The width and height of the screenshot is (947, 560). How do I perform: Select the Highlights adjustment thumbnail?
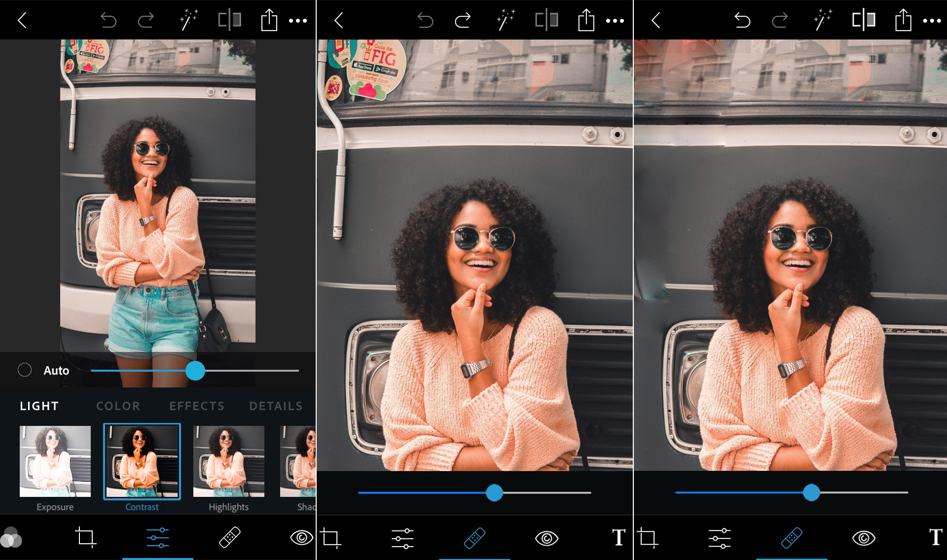click(228, 461)
